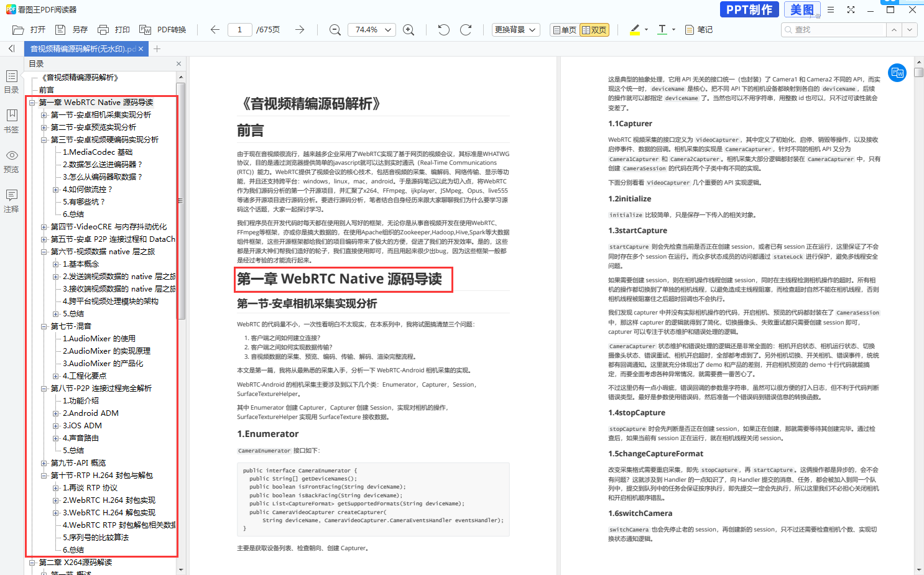This screenshot has width=924, height=575.
Task: Go to the next page arrow
Action: (x=300, y=30)
